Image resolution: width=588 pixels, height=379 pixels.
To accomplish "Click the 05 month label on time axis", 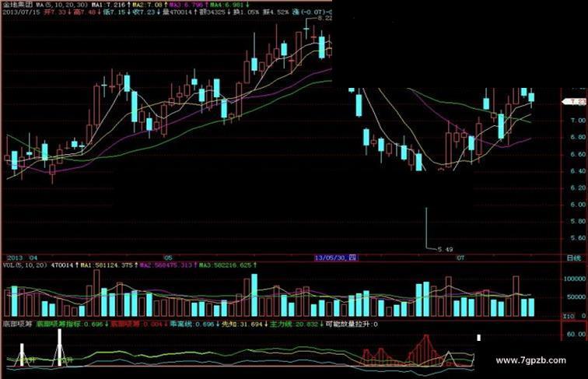I will click(168, 258).
